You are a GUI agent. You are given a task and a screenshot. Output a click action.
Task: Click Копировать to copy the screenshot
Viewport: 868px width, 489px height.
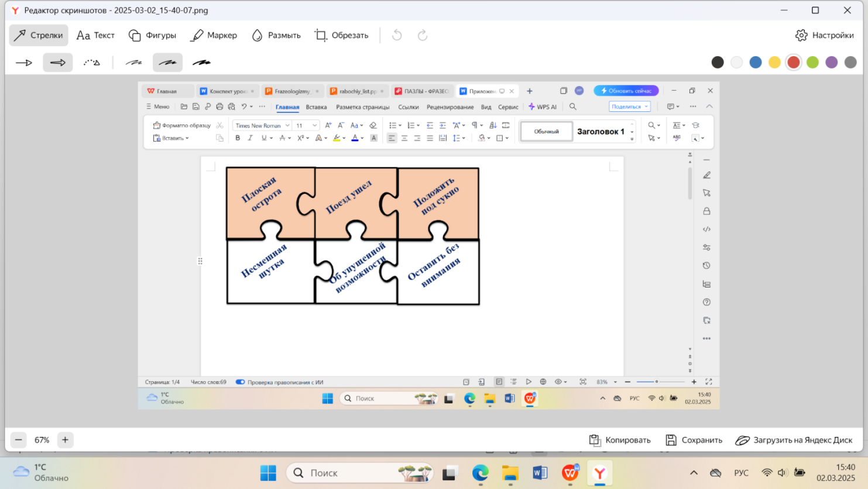tap(620, 440)
